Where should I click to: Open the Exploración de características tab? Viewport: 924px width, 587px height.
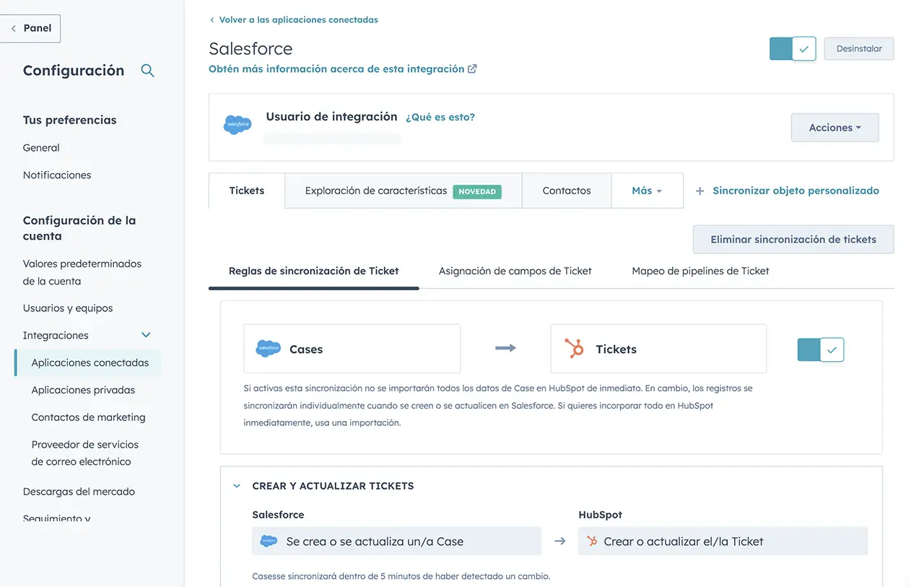[x=403, y=191]
